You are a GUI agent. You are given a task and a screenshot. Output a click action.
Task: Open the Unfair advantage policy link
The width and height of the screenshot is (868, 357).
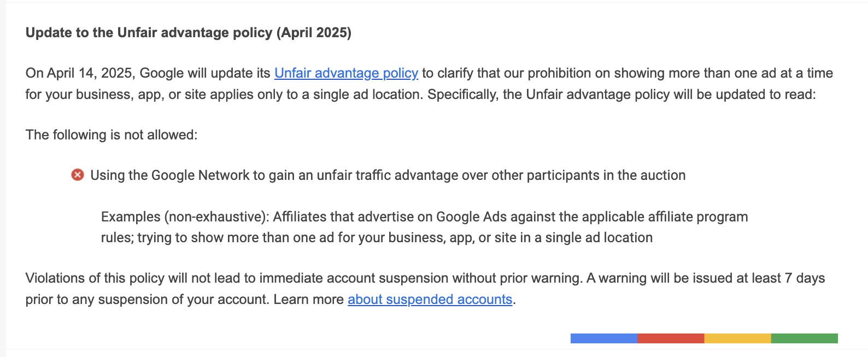[x=346, y=73]
